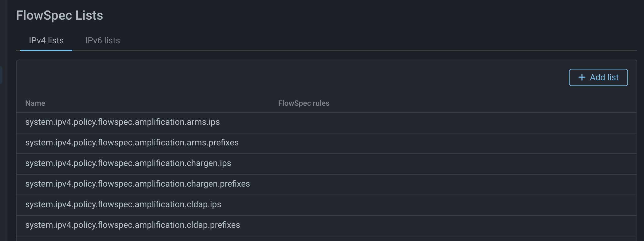
Task: Click the highlighted sidebar item at left edge
Action: click(x=1, y=75)
